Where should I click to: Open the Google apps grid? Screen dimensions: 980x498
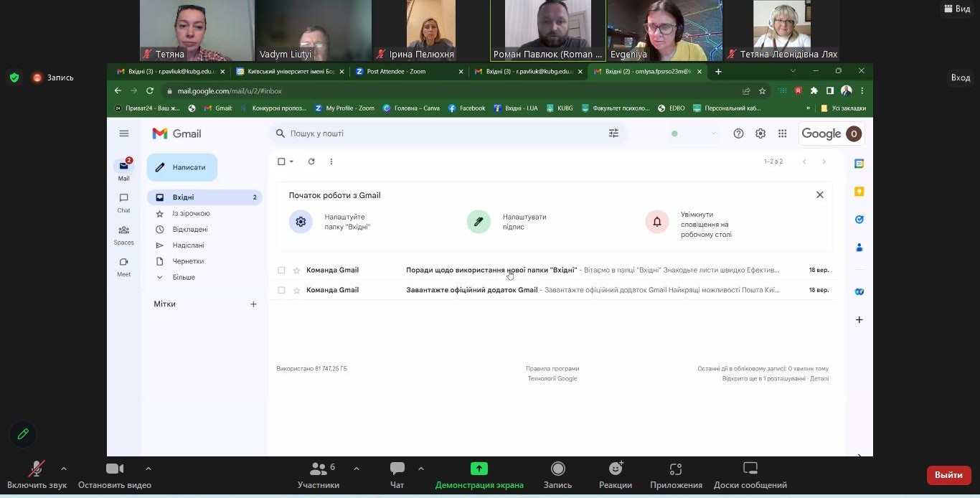(782, 133)
